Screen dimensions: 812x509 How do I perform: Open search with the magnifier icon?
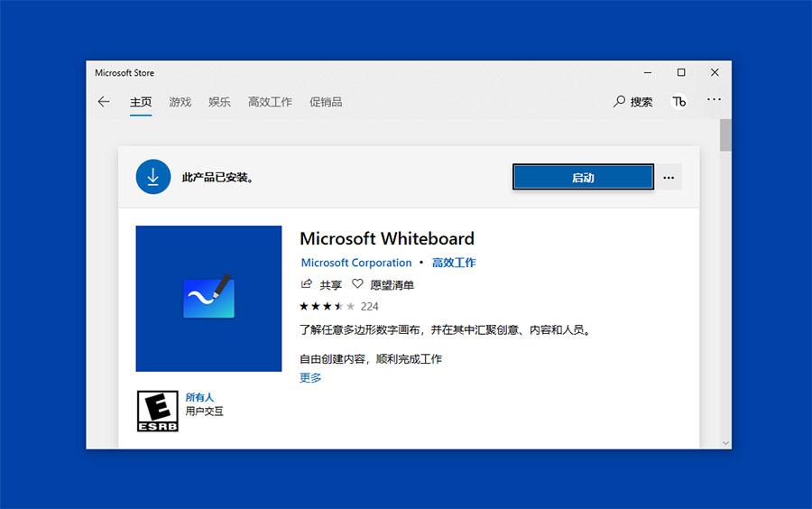(x=619, y=101)
